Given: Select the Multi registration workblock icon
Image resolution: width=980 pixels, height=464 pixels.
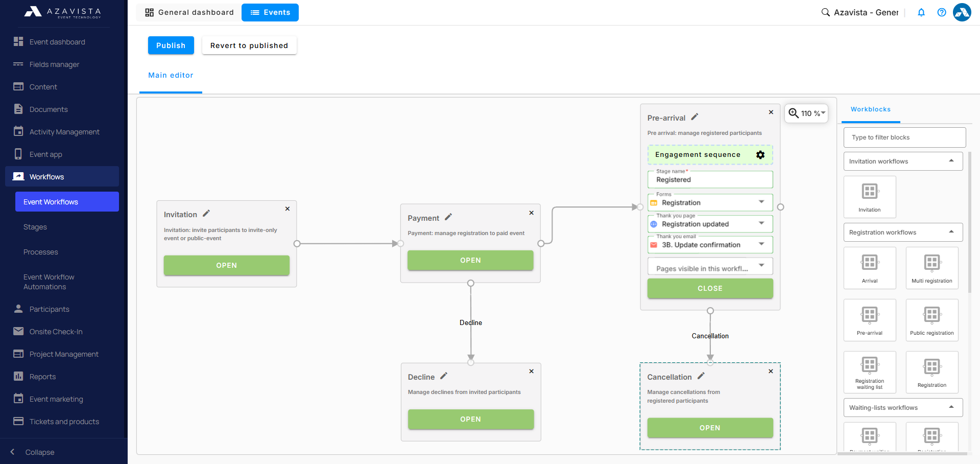Looking at the screenshot, I should (932, 268).
